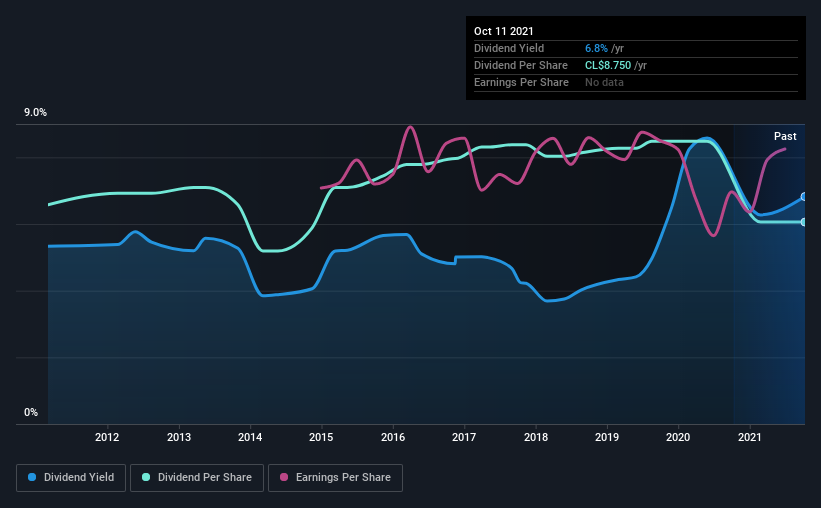
Task: Select the 2012 year label on axis
Action: pyautogui.click(x=107, y=437)
